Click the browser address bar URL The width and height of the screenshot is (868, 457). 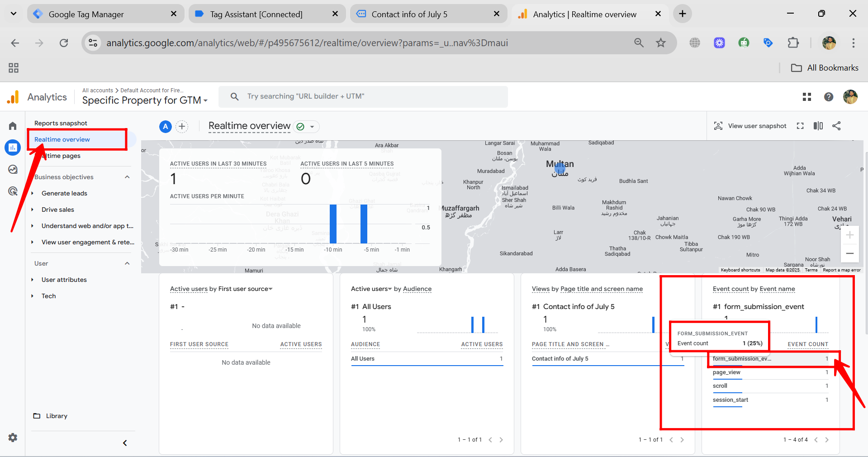[x=307, y=43]
